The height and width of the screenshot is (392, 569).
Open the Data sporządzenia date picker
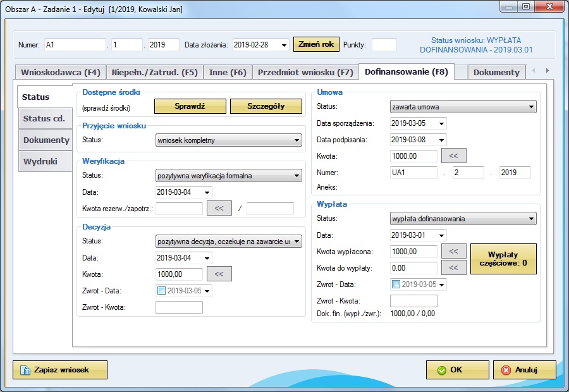[441, 123]
